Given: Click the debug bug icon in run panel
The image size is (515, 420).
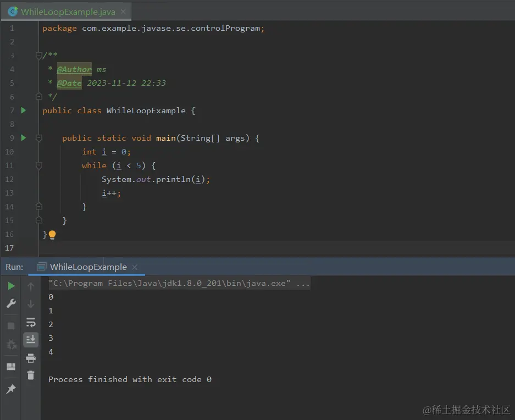Looking at the screenshot, I should 11,345.
